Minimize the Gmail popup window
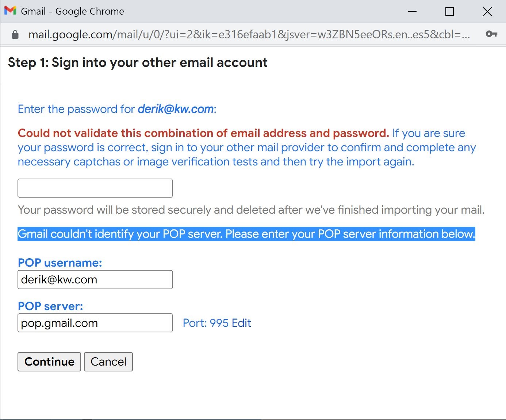 pos(412,11)
